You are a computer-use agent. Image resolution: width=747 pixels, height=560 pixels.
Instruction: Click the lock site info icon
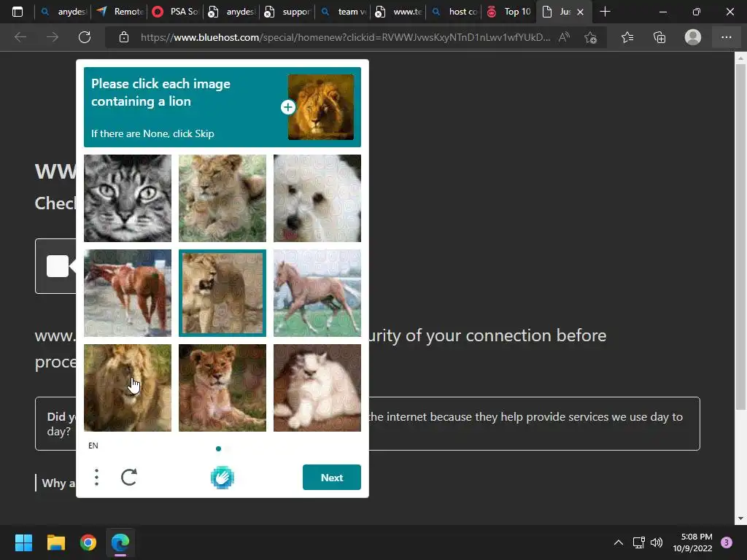(x=124, y=37)
